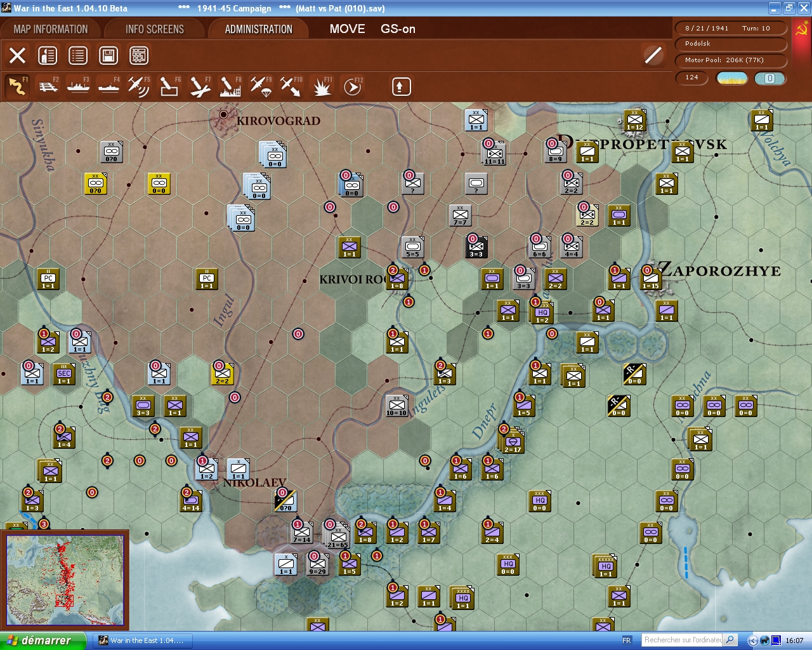Click the Rechercher sur l'ordinateur search field
The height and width of the screenshot is (650, 812).
point(683,640)
